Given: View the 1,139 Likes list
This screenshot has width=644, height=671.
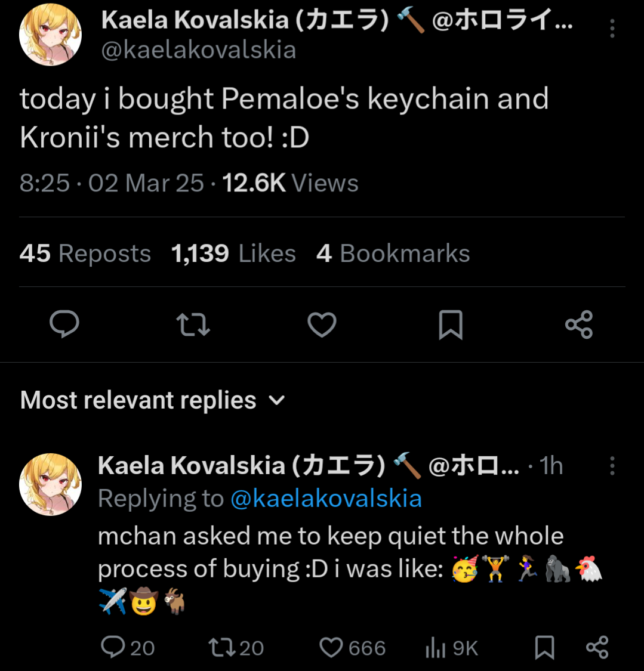Looking at the screenshot, I should coord(233,253).
